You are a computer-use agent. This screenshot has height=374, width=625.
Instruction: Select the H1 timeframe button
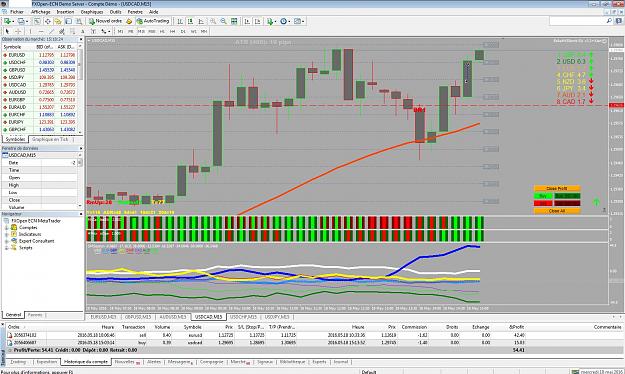162,31
